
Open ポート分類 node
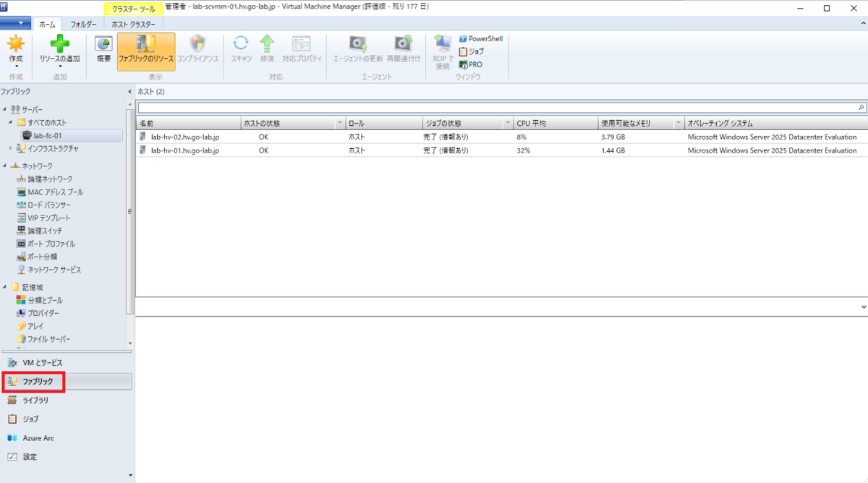[x=37, y=257]
